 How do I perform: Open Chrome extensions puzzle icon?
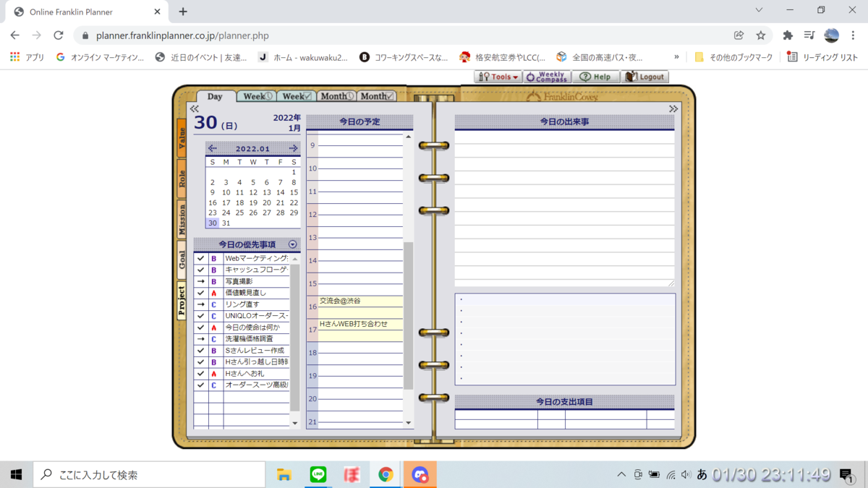(788, 35)
